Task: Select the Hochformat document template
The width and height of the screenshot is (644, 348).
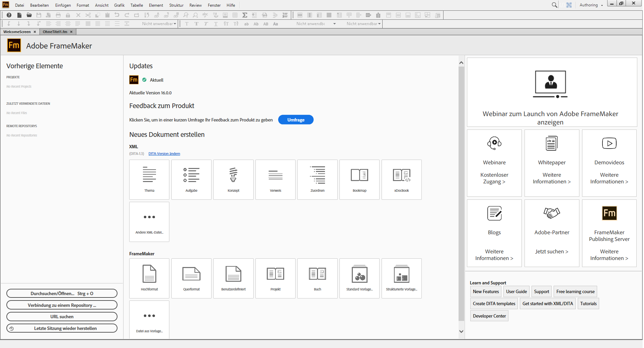Action: tap(149, 278)
